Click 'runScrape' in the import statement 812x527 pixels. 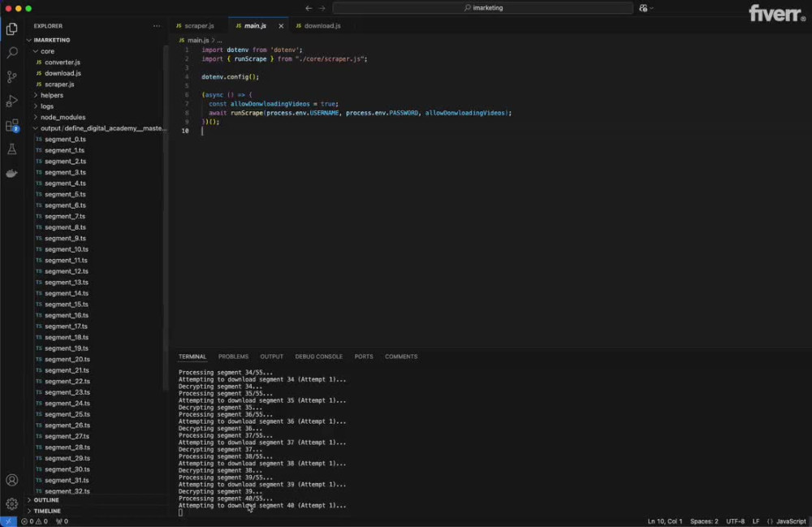250,59
